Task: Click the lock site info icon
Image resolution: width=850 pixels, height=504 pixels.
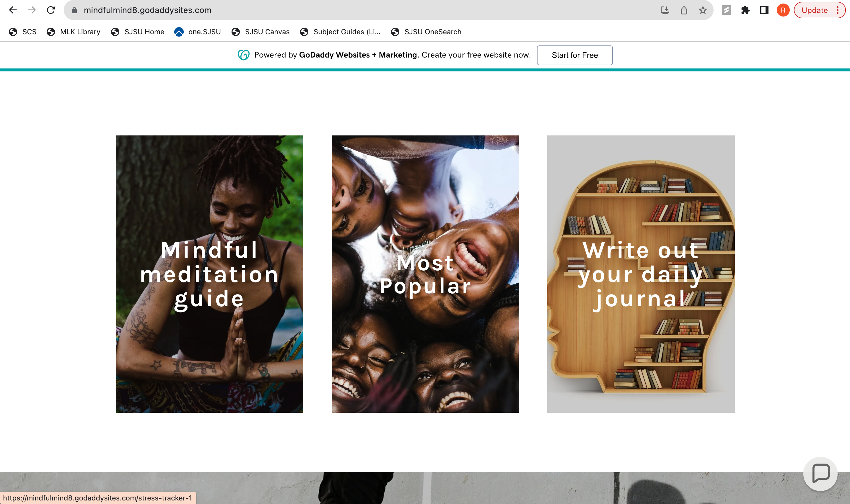Action: click(x=74, y=10)
